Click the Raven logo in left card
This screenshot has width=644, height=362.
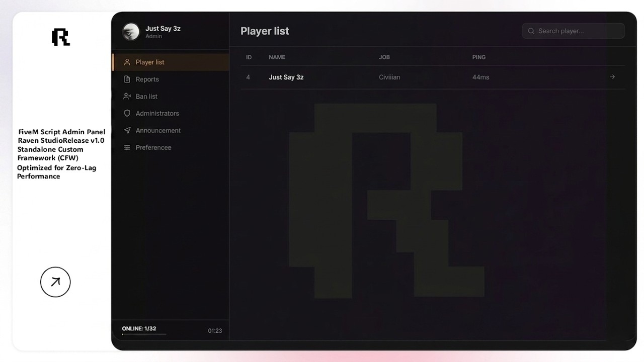[61, 37]
